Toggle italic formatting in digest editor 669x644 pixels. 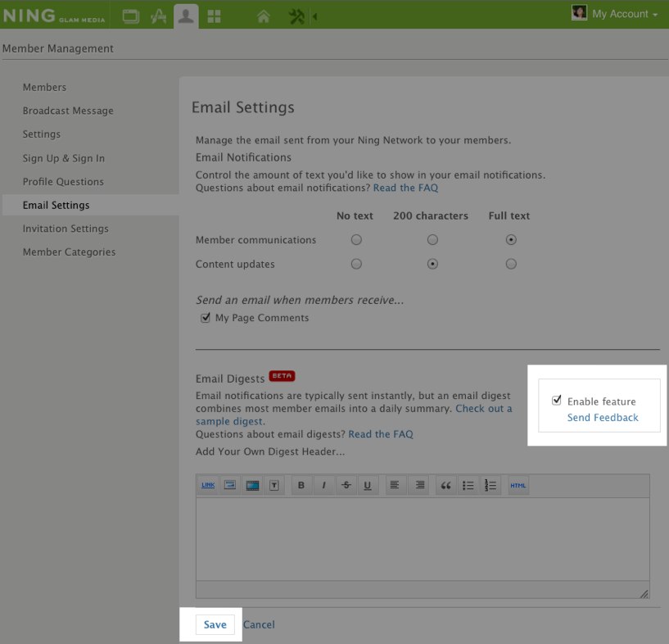click(323, 485)
